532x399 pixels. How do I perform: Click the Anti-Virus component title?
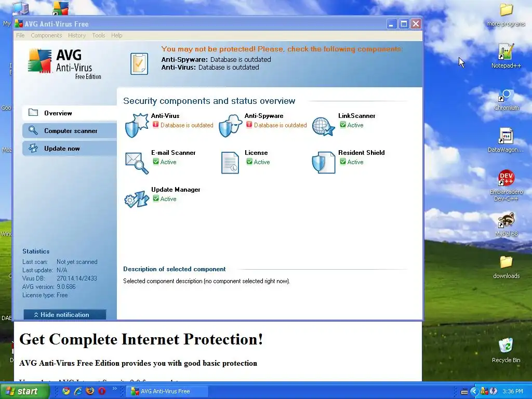(165, 116)
